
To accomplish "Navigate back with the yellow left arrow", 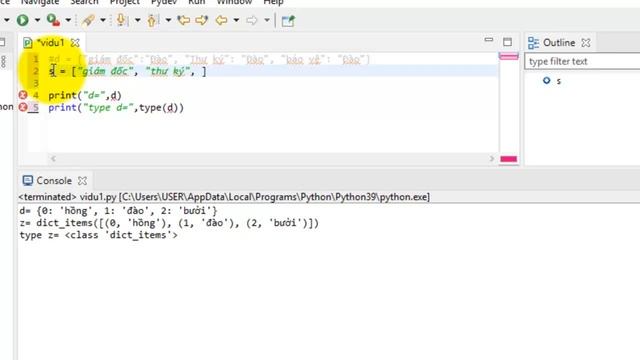I will pos(221,20).
